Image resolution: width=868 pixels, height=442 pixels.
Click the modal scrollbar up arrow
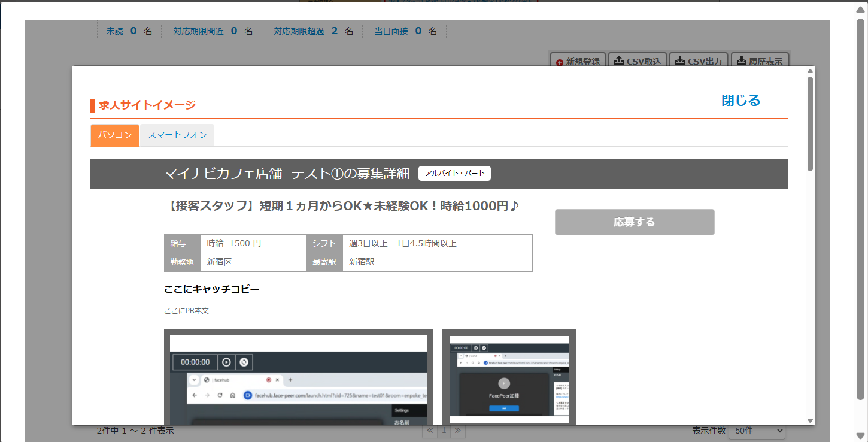810,71
